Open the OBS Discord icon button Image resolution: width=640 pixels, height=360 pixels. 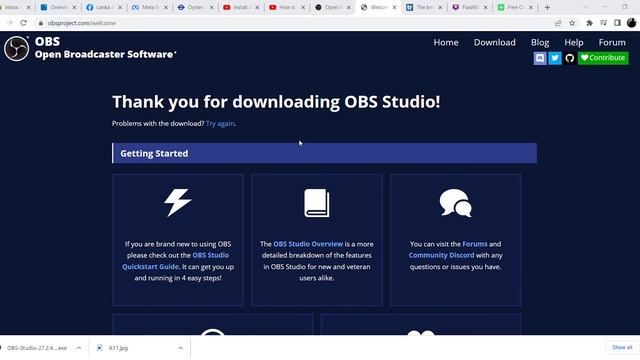(540, 58)
